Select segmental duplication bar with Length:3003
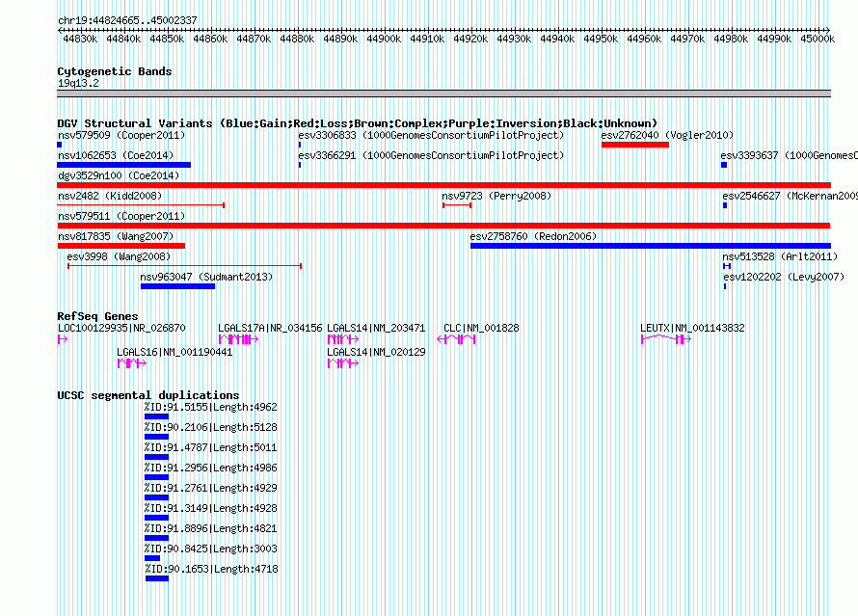 pyautogui.click(x=152, y=558)
